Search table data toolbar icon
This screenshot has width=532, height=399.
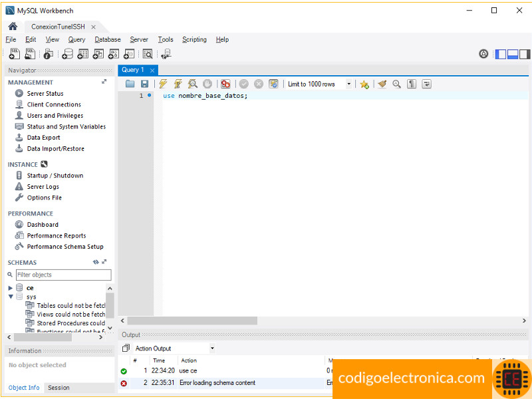(x=148, y=54)
